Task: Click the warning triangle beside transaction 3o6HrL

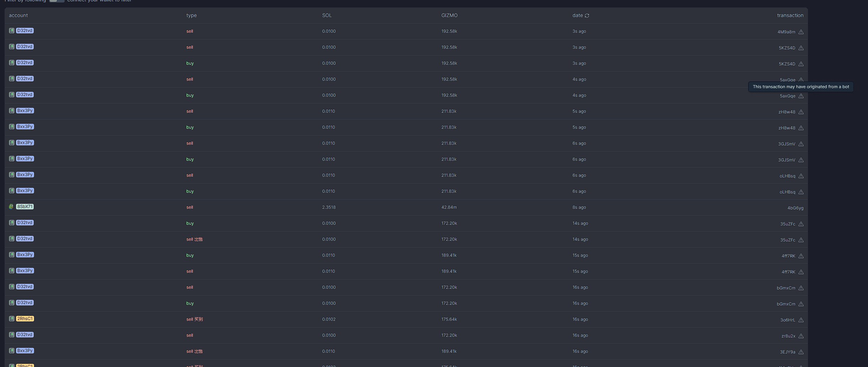Action: coord(801,320)
